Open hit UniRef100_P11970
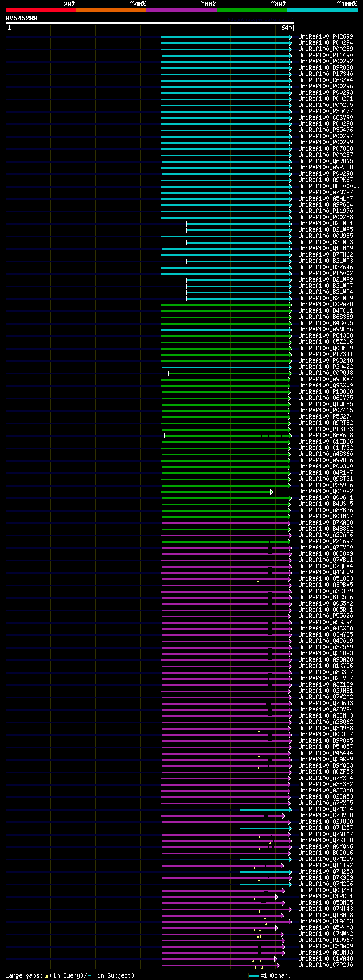Viewport: 363px width, 980px height. click(326, 211)
